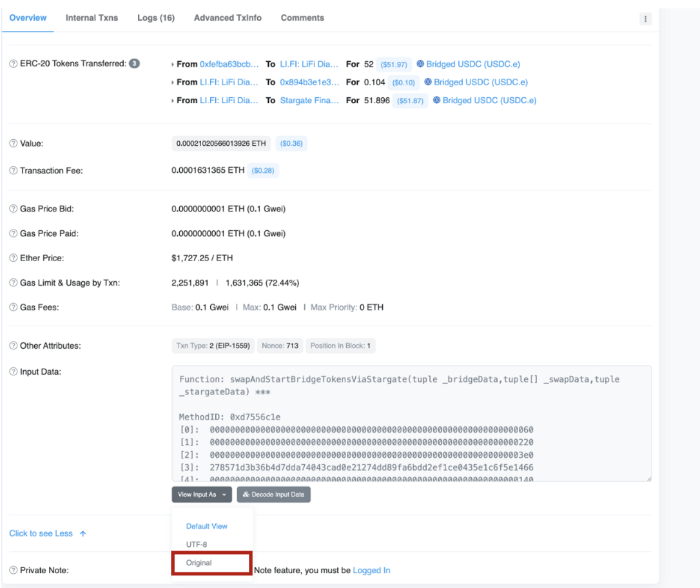
Task: Select UTF-8 in the input menu
Action: (197, 544)
